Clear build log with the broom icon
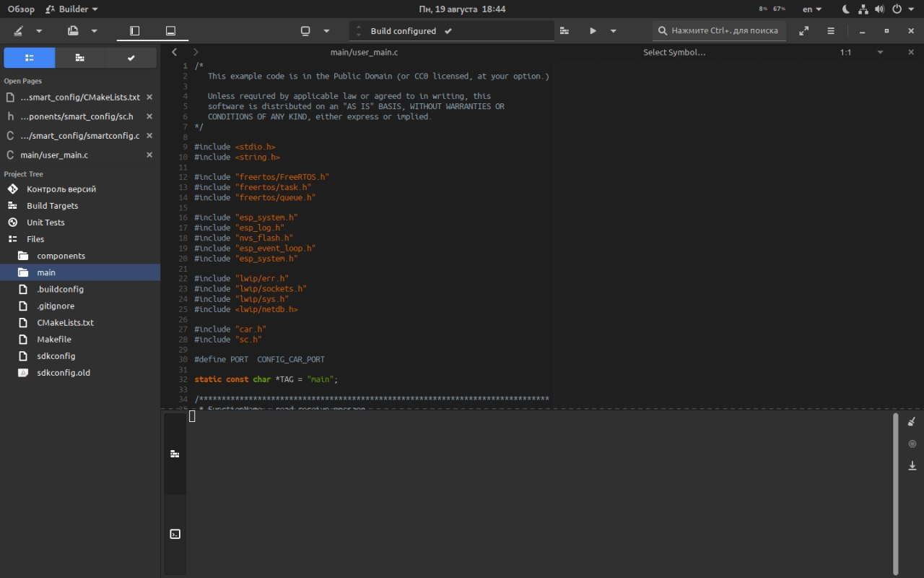This screenshot has height=578, width=924. (x=911, y=422)
